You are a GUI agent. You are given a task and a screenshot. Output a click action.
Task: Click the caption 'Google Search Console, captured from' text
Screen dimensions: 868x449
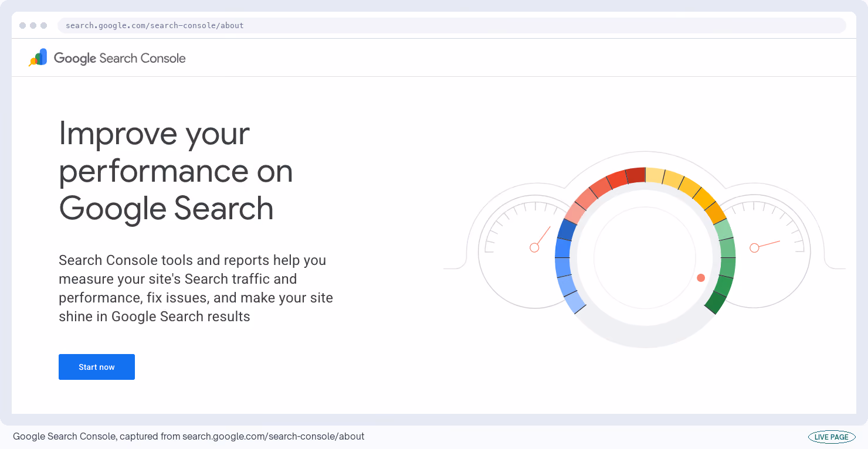pos(96,436)
